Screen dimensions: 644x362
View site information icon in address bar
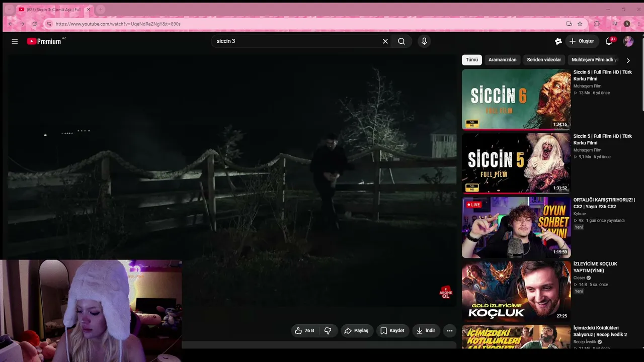click(49, 24)
